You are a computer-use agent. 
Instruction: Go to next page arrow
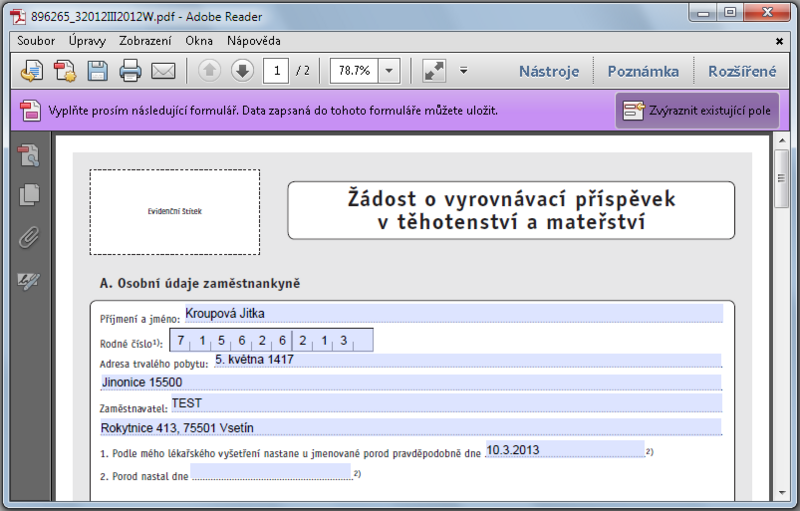242,71
